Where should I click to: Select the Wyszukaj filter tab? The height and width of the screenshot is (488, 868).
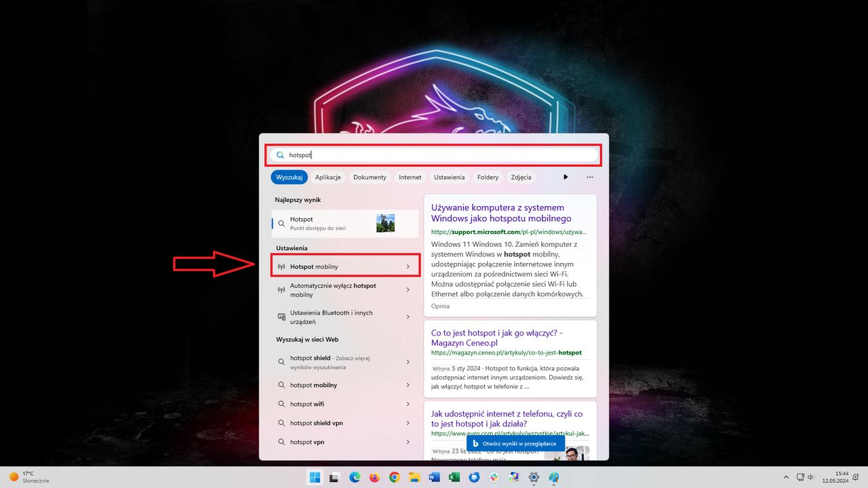[289, 177]
